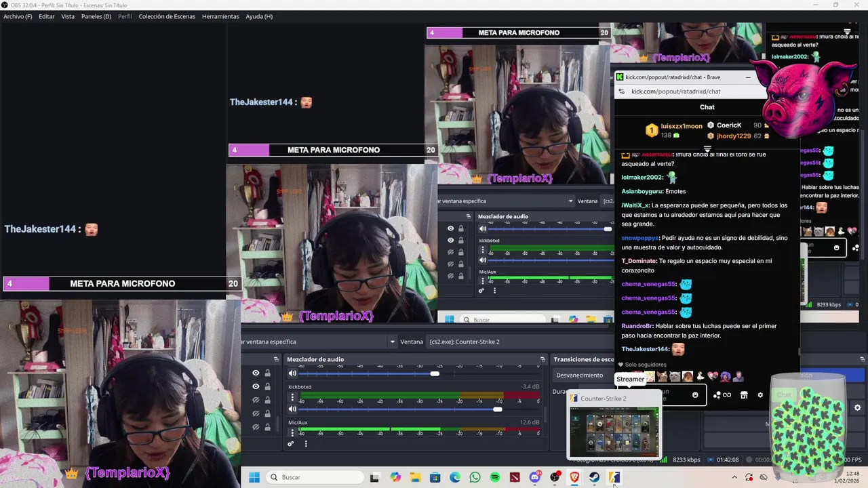Expand the Kick chat leaderboard handle

[707, 148]
